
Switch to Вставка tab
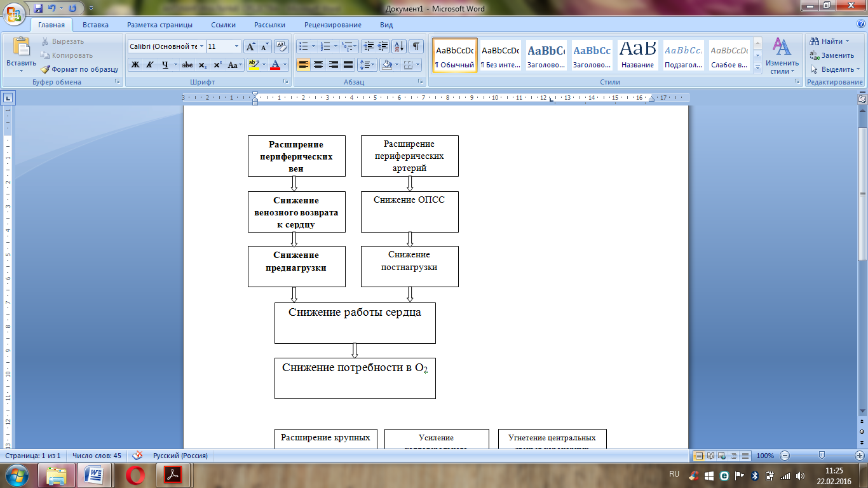(x=95, y=25)
